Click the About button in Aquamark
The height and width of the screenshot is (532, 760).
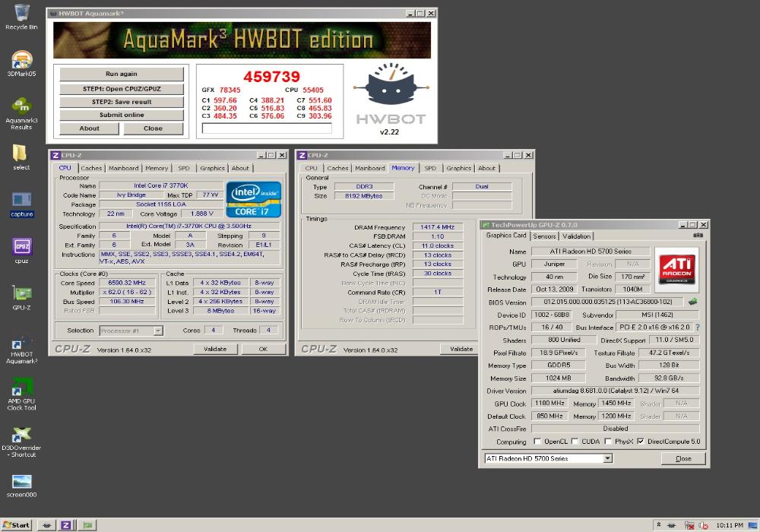point(89,128)
